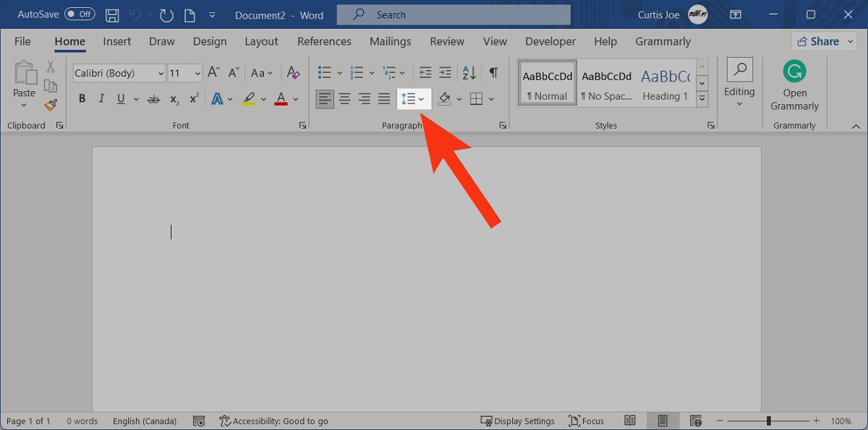Switch to the Layout tab

click(x=261, y=41)
